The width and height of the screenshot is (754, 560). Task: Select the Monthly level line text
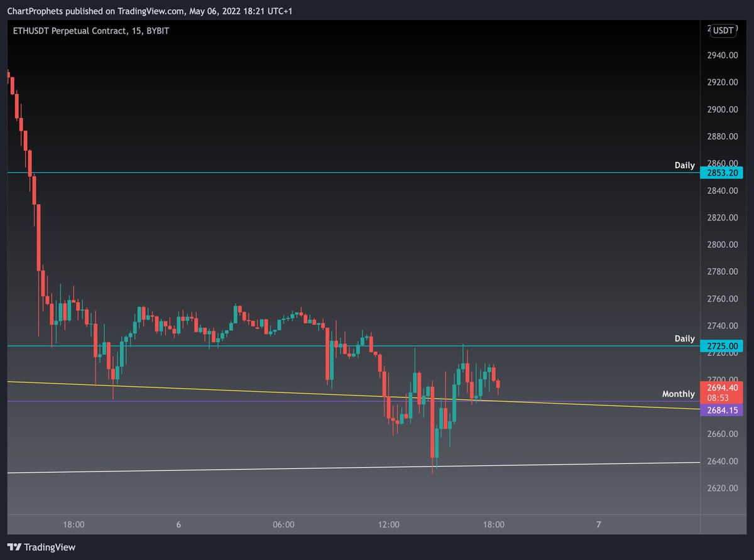(679, 394)
